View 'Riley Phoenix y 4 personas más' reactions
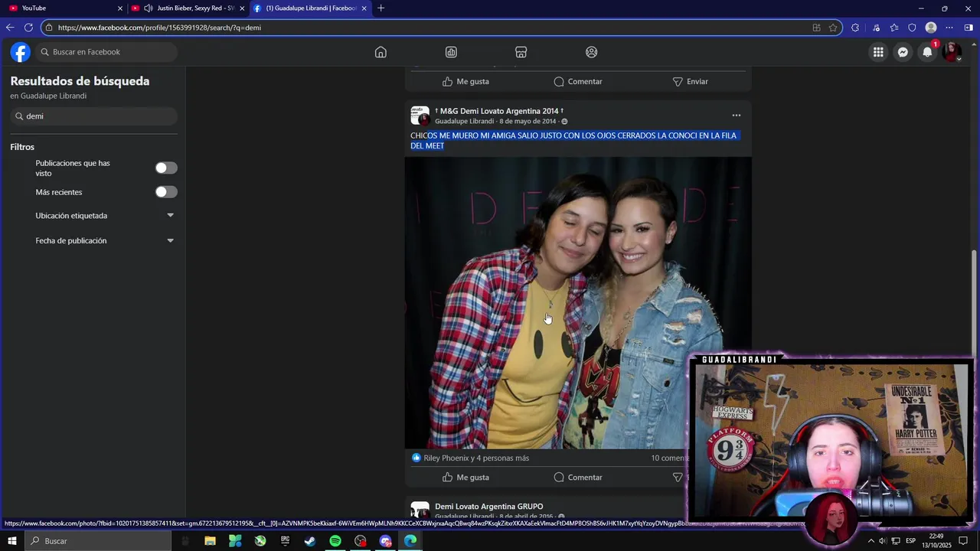Viewport: 980px width, 551px height. [476, 458]
